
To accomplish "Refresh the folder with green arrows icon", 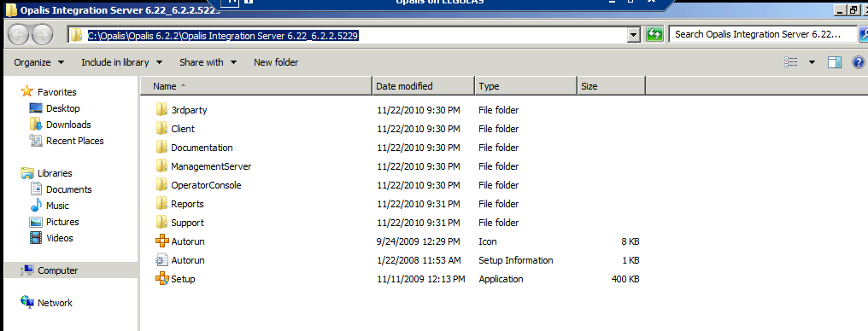I will coord(654,35).
